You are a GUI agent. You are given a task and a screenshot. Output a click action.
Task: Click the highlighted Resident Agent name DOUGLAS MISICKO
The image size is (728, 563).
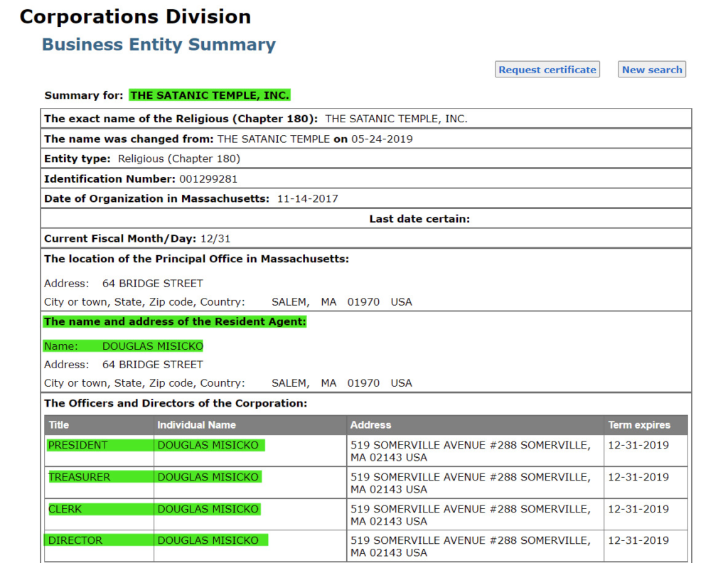pos(155,345)
